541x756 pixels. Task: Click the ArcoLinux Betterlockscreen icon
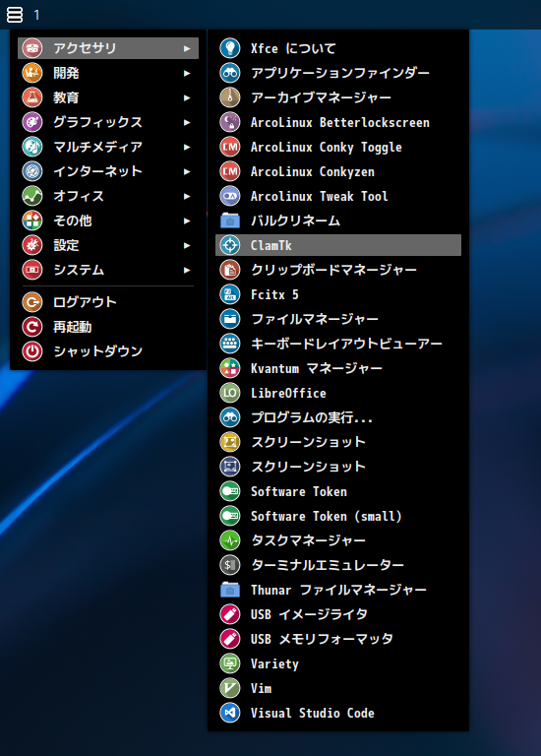tap(230, 122)
